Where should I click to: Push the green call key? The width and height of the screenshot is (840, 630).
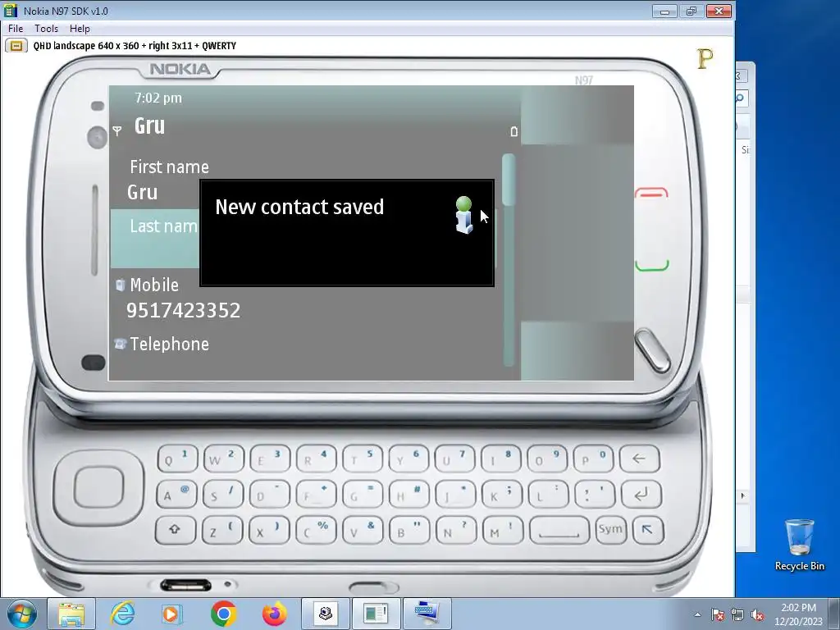click(x=652, y=265)
